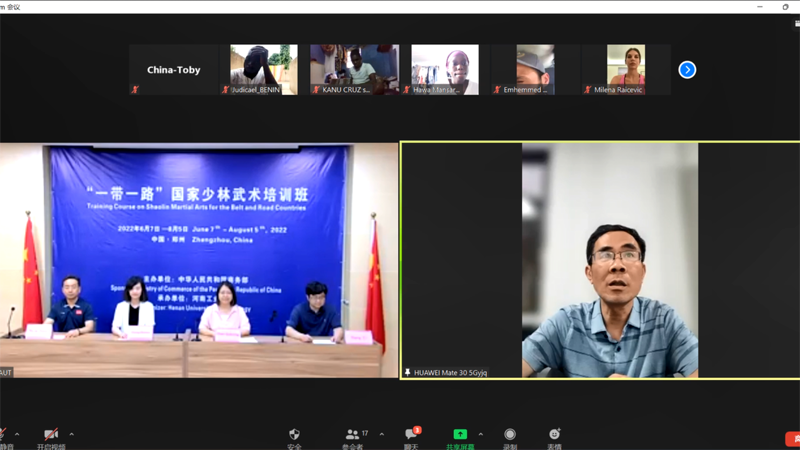Select the Milena Raicevic video thumbnail

click(625, 69)
